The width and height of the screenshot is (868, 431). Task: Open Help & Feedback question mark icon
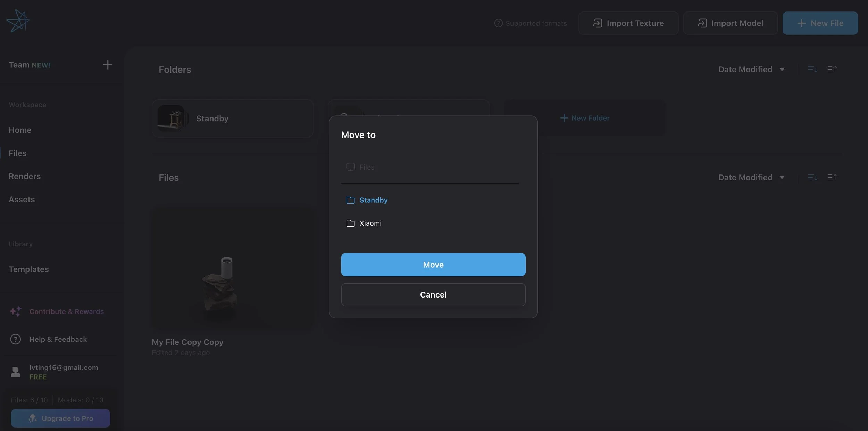pyautogui.click(x=16, y=339)
